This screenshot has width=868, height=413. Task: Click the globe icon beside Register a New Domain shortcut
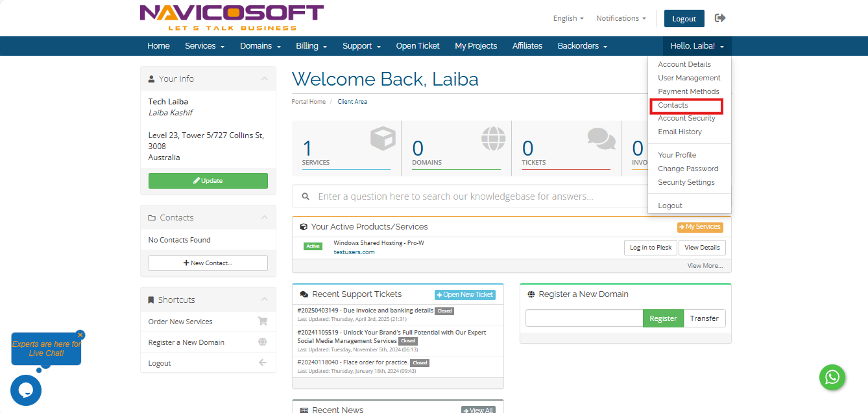263,342
